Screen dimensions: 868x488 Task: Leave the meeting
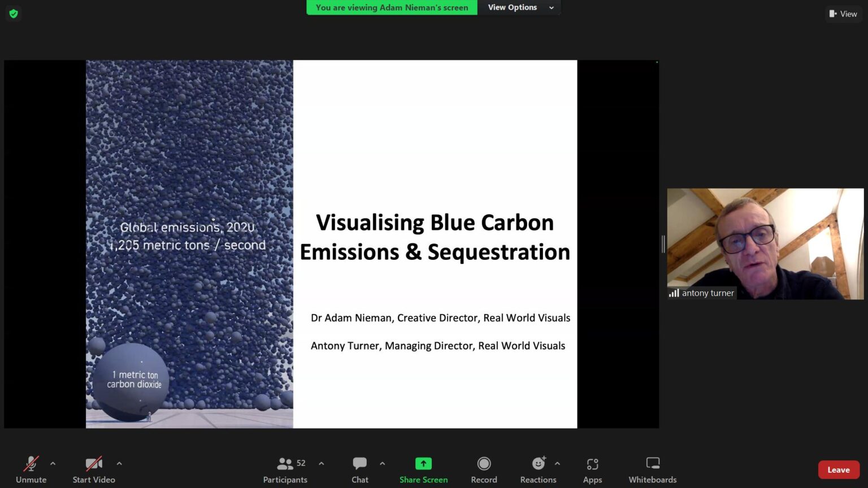pos(838,470)
